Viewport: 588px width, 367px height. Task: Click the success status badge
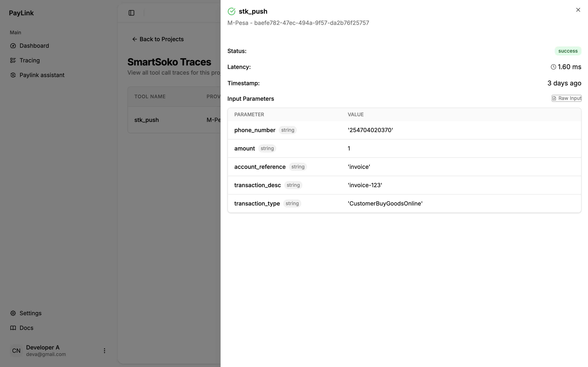tap(568, 51)
